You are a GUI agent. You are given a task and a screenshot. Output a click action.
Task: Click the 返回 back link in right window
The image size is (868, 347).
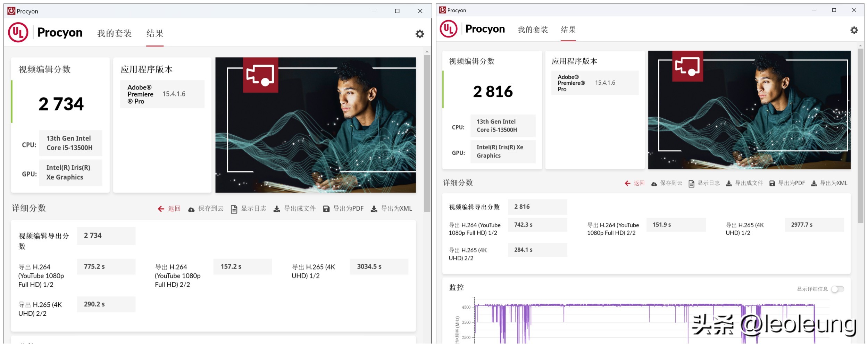pyautogui.click(x=635, y=183)
